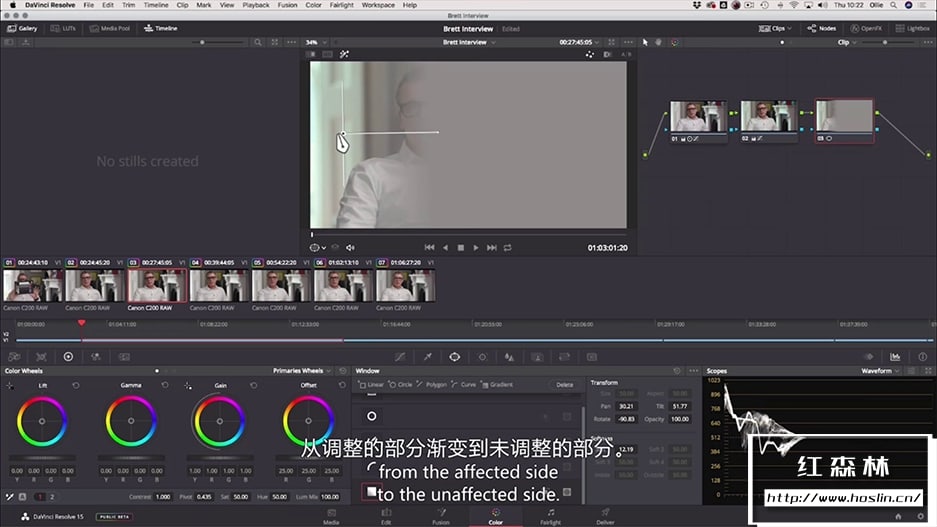The image size is (937, 527).
Task: Open the 3D stereoscopic palette icon
Action: click(x=592, y=357)
